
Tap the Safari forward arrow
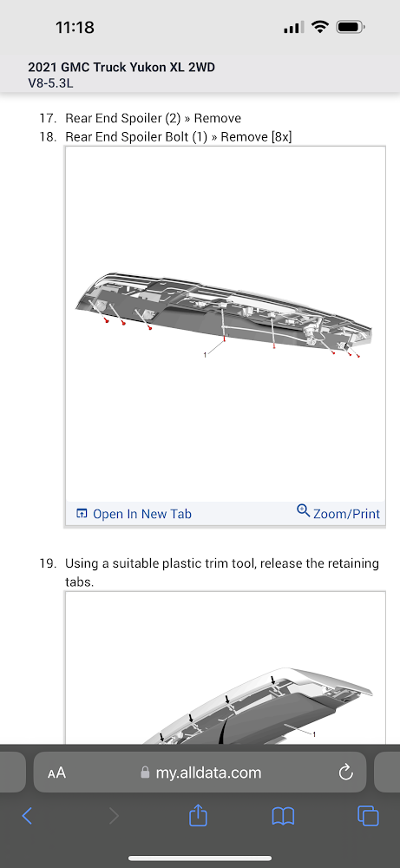[114, 815]
